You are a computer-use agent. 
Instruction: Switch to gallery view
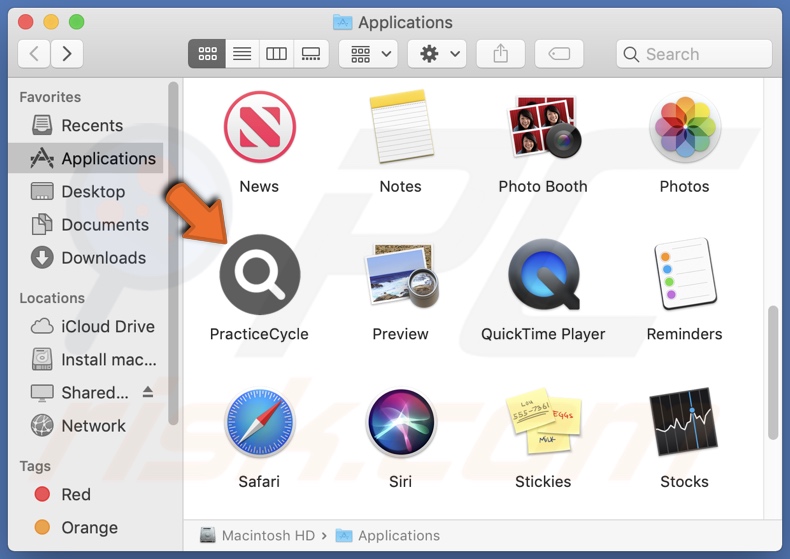[x=311, y=53]
